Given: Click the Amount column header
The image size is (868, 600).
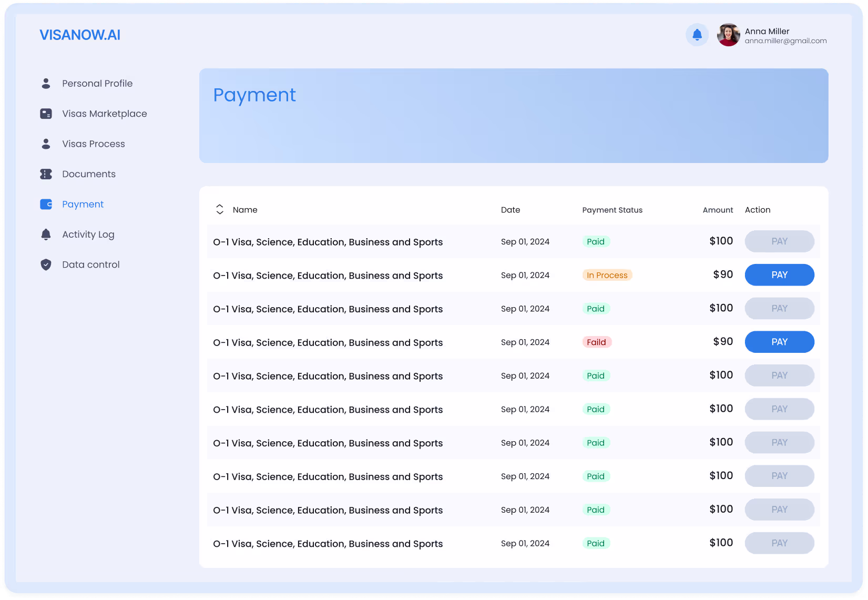Looking at the screenshot, I should [x=718, y=210].
